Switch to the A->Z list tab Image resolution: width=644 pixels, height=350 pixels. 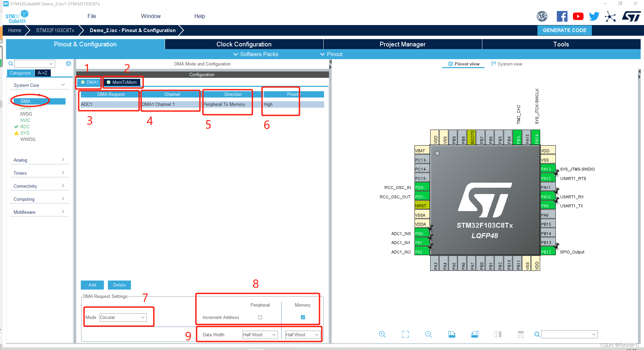(42, 73)
